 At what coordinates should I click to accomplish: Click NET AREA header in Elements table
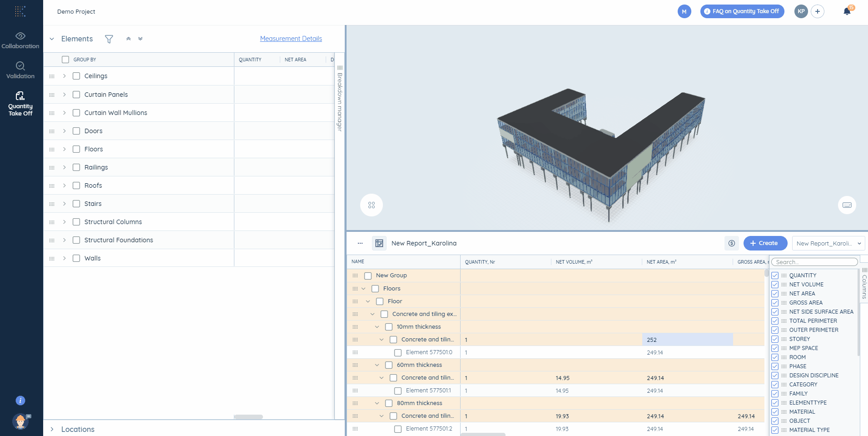point(295,60)
